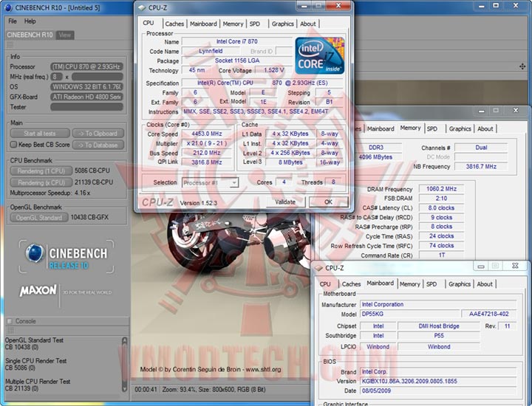Click the CPU-Z icon in Mainboard window title

(318, 268)
